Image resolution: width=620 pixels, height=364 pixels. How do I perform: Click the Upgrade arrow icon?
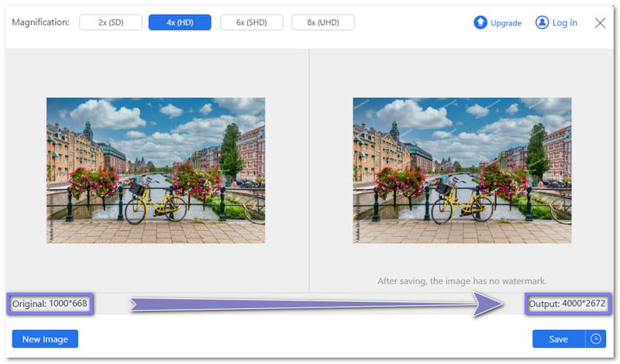(480, 22)
